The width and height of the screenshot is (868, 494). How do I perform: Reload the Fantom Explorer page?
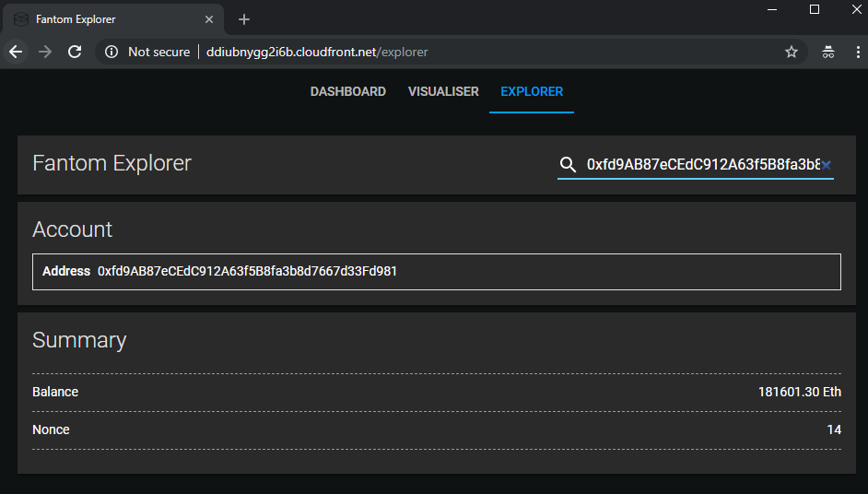click(75, 52)
